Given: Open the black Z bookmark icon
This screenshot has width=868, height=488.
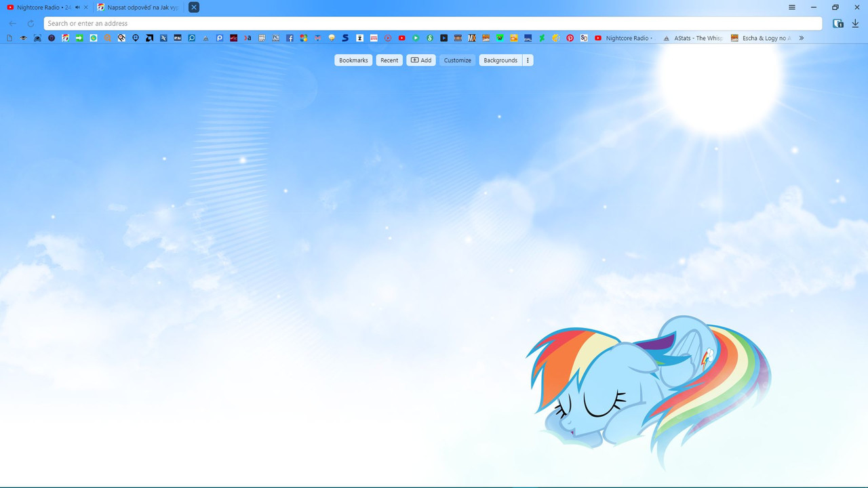Looking at the screenshot, I should 359,38.
